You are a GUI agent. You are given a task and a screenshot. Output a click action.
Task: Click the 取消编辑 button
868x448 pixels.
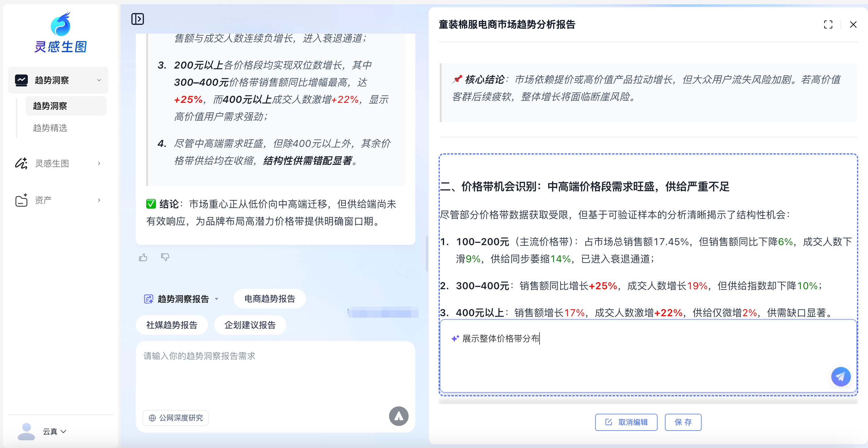click(x=626, y=422)
